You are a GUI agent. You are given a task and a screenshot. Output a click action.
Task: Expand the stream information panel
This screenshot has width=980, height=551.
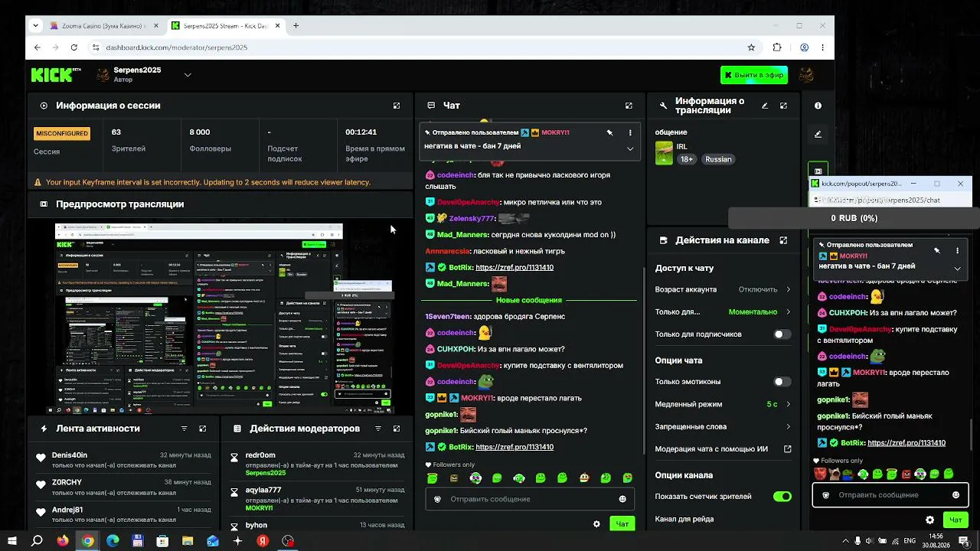coord(783,106)
